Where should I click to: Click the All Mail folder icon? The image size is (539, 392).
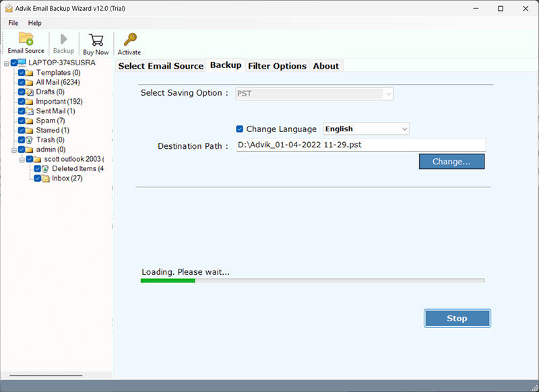(29, 82)
